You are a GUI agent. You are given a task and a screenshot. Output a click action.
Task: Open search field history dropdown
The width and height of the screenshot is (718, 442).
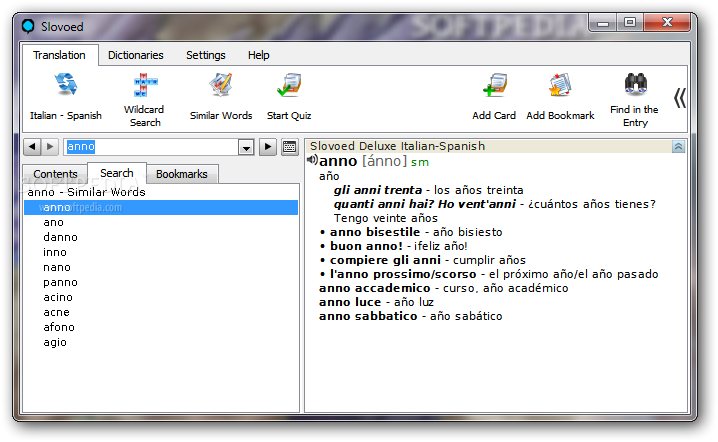tap(246, 147)
